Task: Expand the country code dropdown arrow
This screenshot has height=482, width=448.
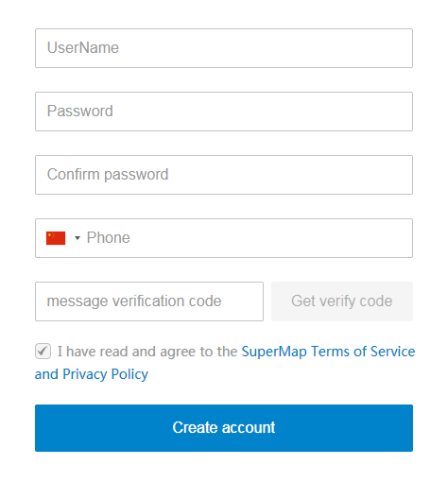Action: pos(78,238)
